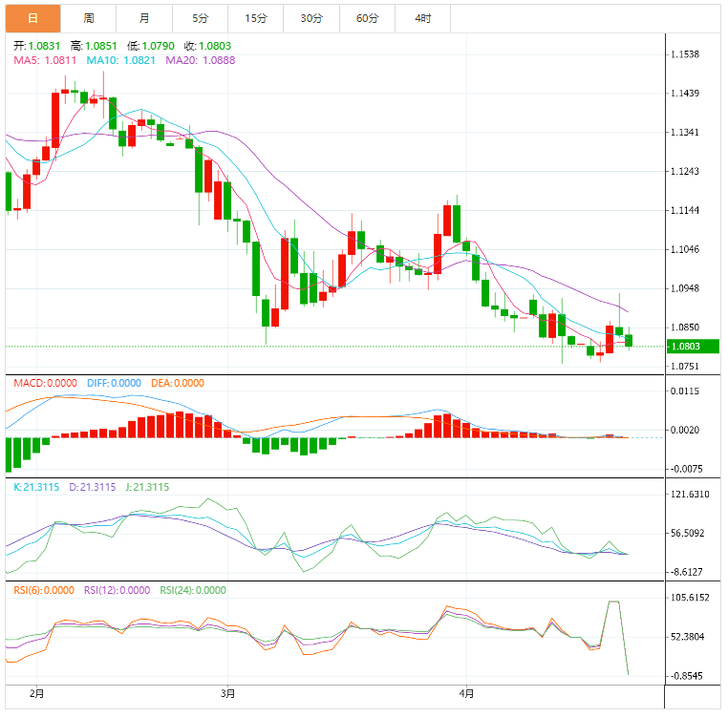Click the MACD:0.0000 indicator label
The image size is (728, 718).
coord(45,383)
